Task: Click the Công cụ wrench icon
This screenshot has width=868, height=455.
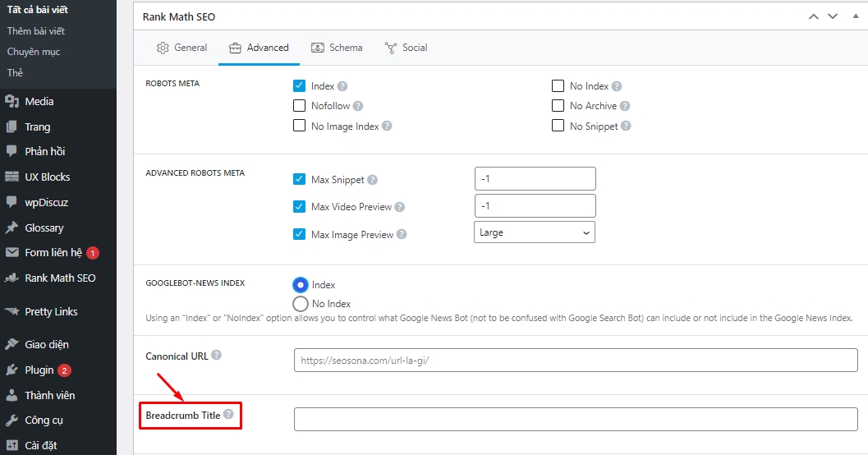Action: pos(11,421)
